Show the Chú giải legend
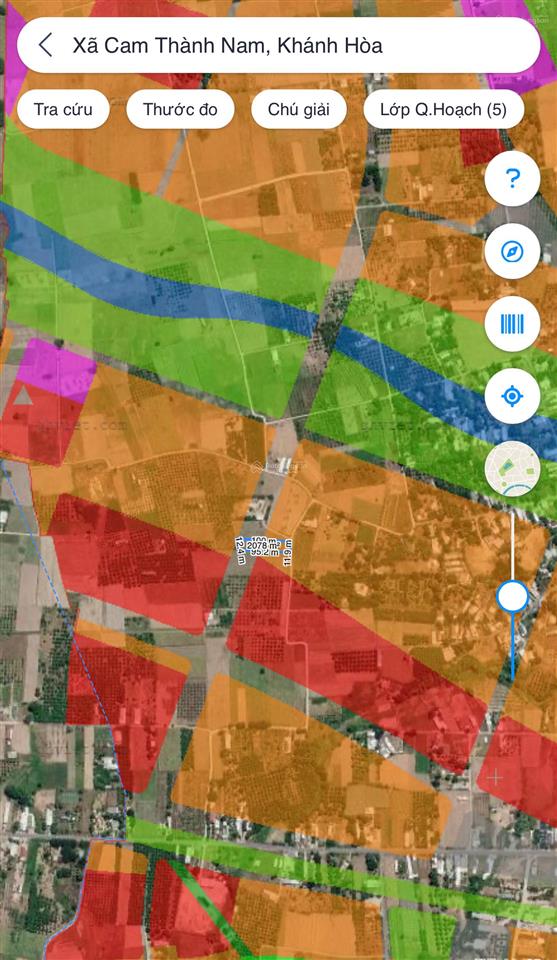The height and width of the screenshot is (960, 557). pos(299,110)
